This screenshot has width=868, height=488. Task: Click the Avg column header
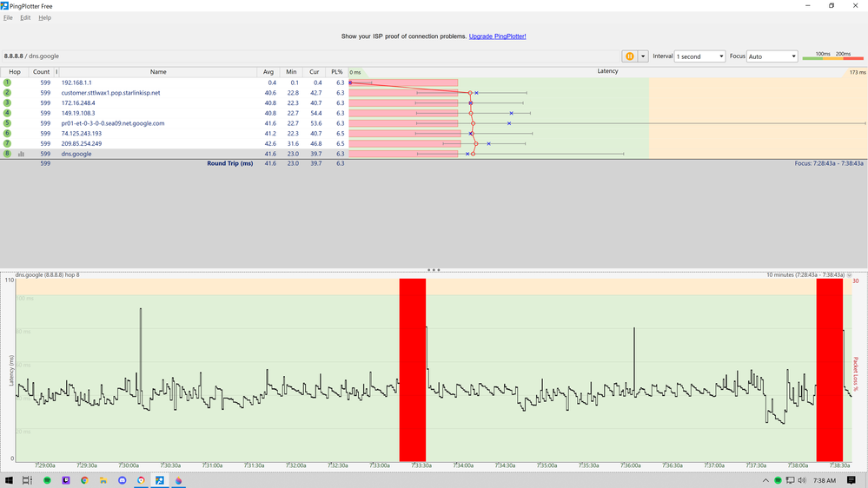tap(269, 72)
